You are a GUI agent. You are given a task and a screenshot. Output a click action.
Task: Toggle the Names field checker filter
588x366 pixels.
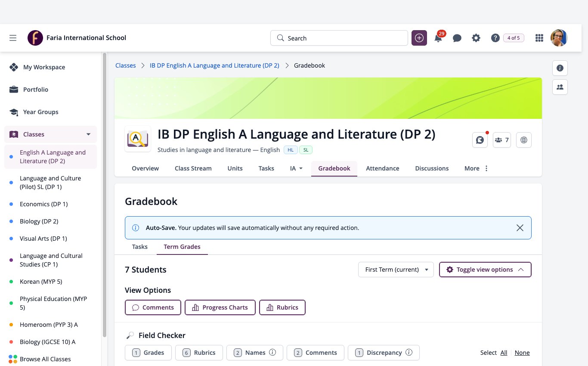(255, 353)
